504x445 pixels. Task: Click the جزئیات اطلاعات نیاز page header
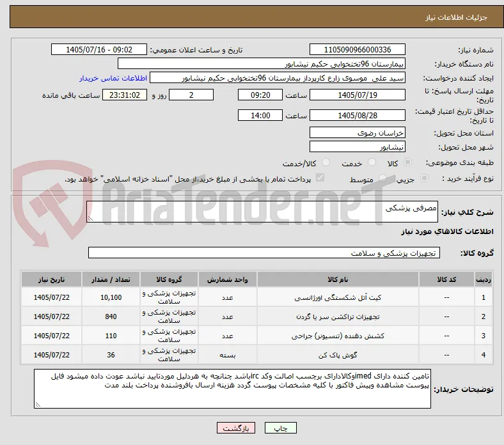pos(457,17)
